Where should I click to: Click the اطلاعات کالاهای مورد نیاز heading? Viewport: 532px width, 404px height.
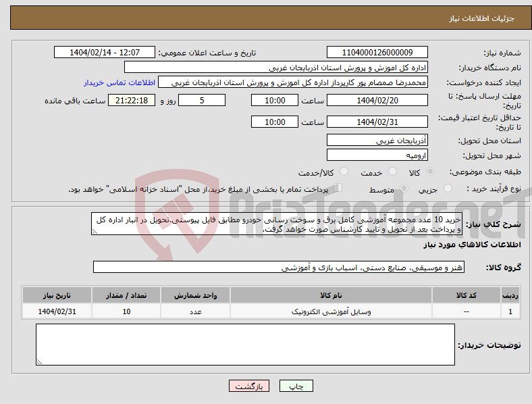click(x=472, y=245)
